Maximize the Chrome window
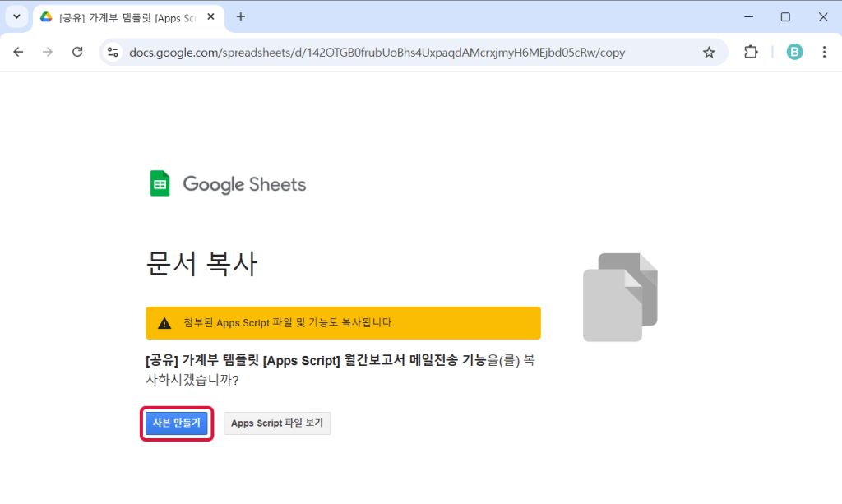 click(785, 16)
